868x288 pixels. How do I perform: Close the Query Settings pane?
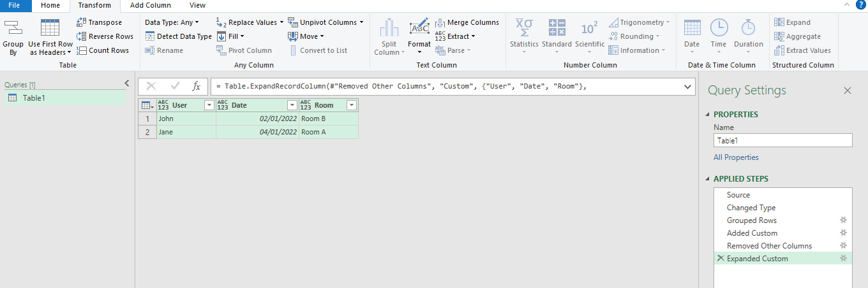848,90
